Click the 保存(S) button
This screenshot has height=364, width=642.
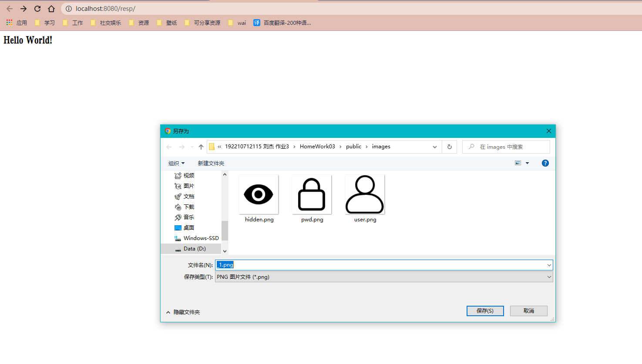pos(485,311)
